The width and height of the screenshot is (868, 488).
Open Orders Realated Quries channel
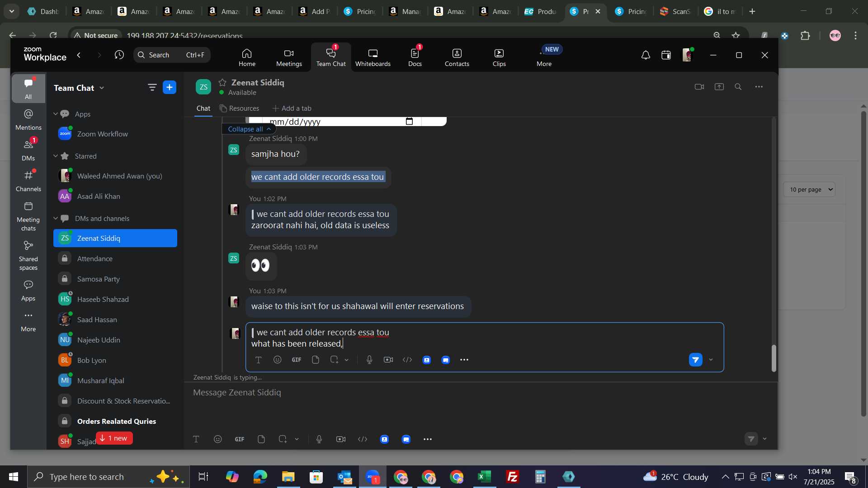point(115,421)
